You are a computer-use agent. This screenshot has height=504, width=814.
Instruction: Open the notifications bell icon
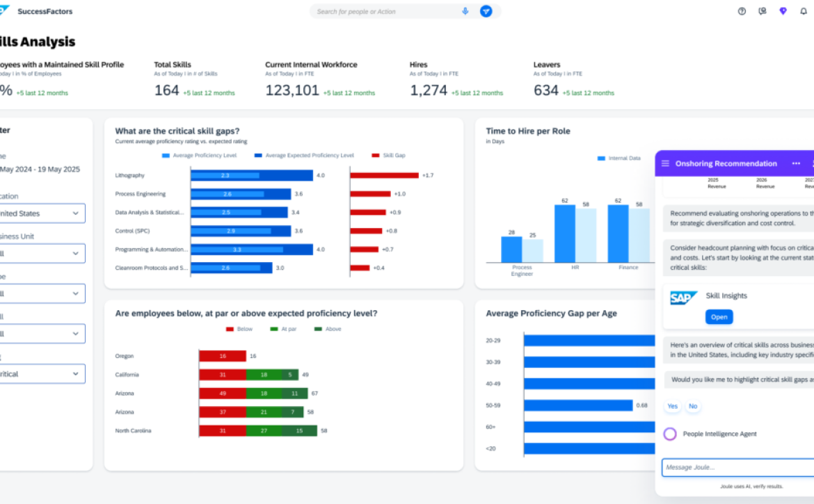[x=804, y=11]
